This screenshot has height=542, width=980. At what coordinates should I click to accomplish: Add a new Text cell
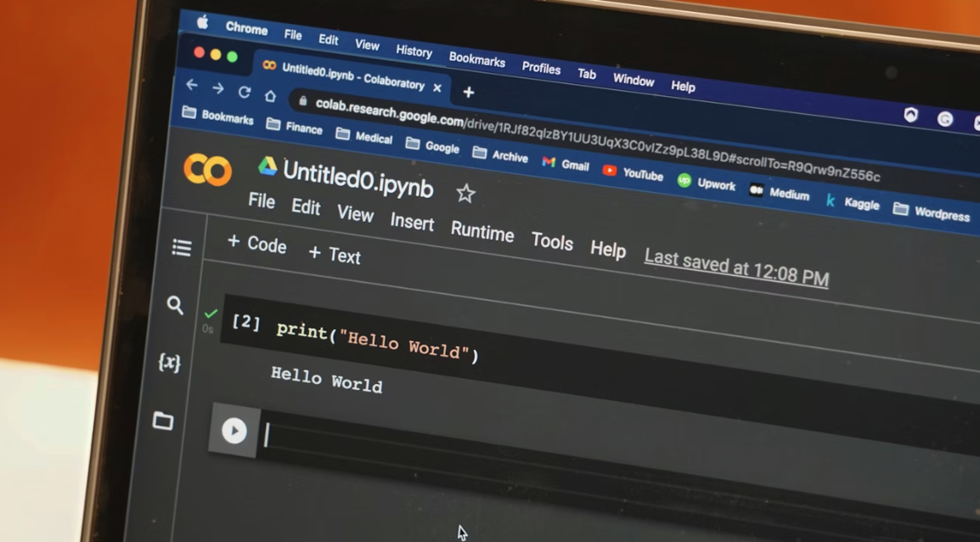pos(335,254)
